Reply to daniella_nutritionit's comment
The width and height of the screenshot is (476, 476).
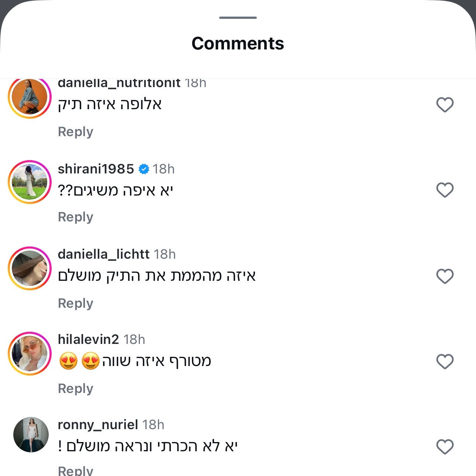[x=75, y=132]
